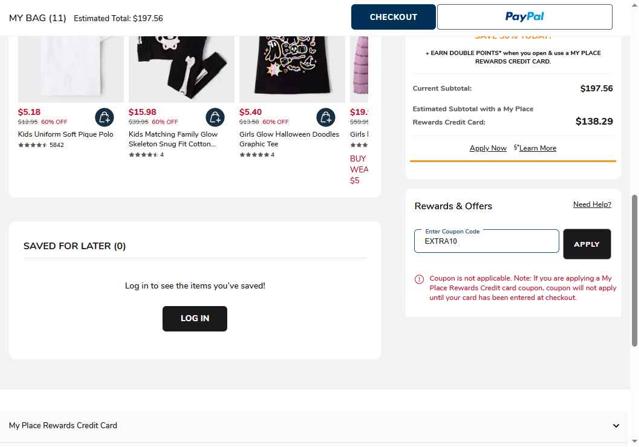Click star rating under Skeleton Snug Fit Cotton

click(143, 155)
